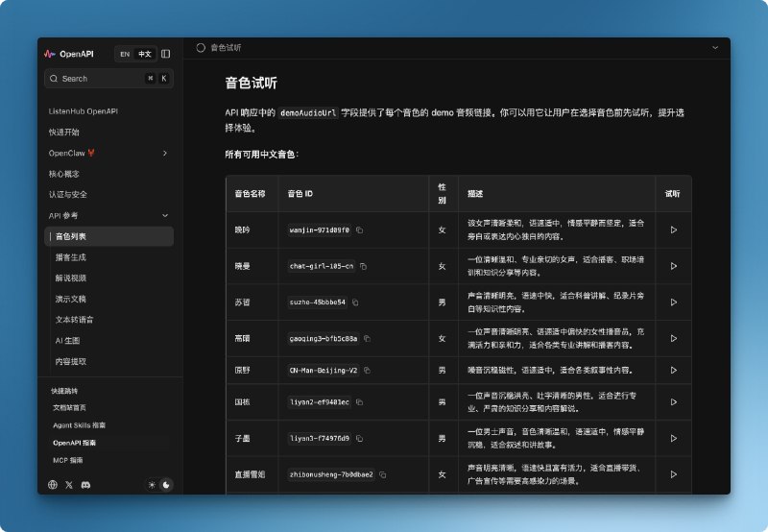
Task: Switch the language to EN
Action: (125, 54)
